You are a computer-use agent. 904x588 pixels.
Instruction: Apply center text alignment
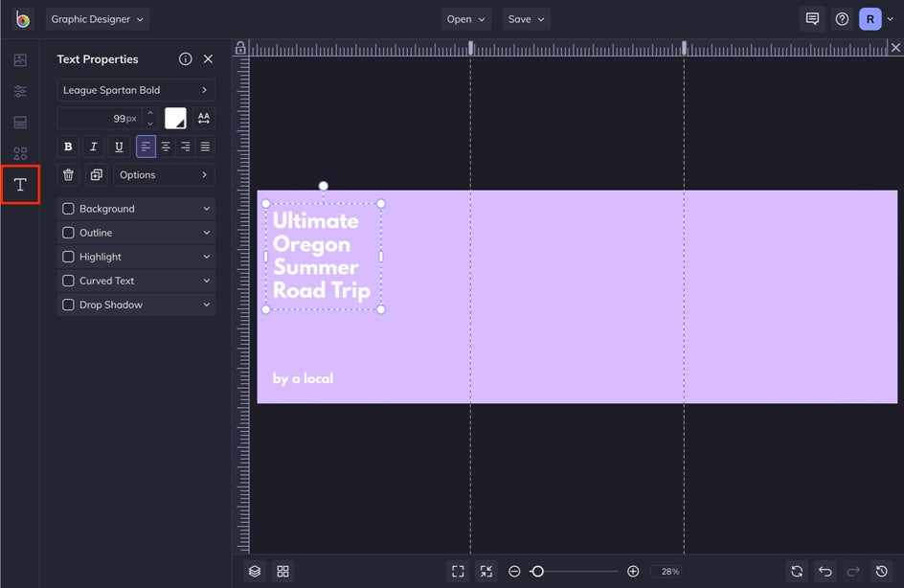pyautogui.click(x=166, y=147)
